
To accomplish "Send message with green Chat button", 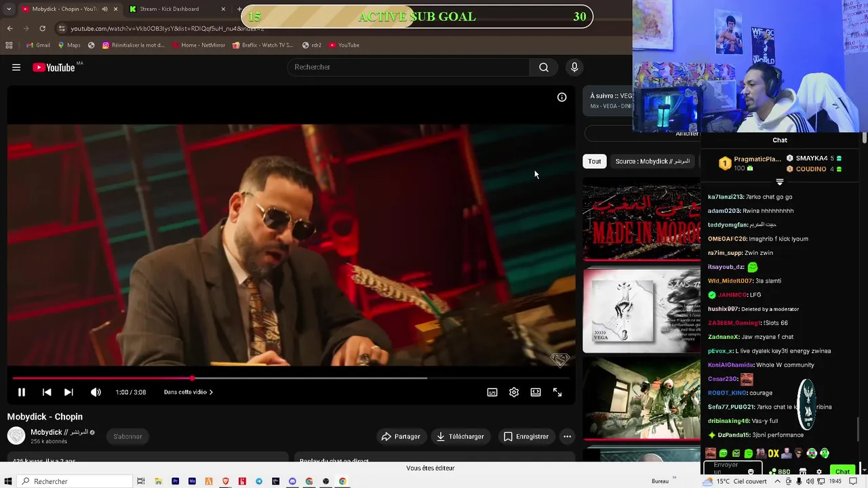I will 842,471.
